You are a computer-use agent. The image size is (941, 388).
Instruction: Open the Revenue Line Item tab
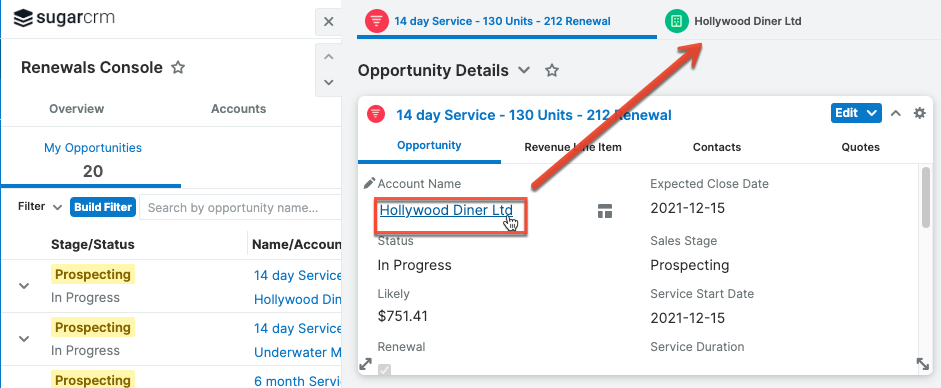click(573, 147)
